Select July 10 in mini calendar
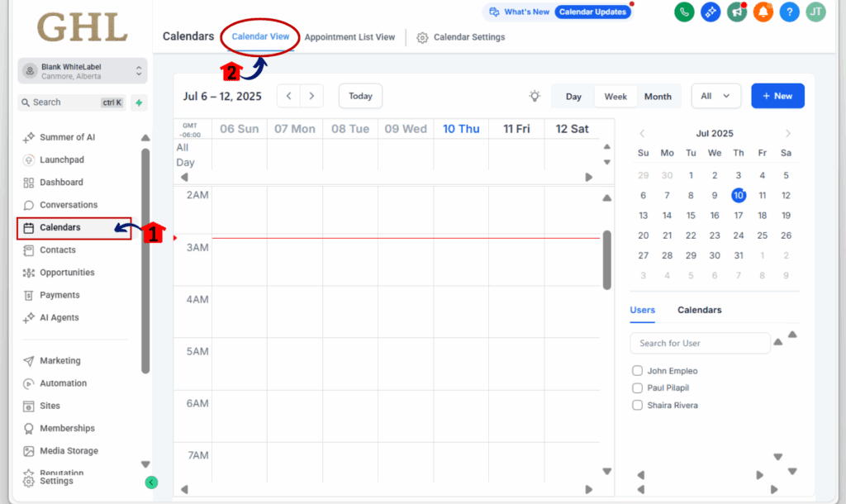The height and width of the screenshot is (504, 846). click(739, 195)
